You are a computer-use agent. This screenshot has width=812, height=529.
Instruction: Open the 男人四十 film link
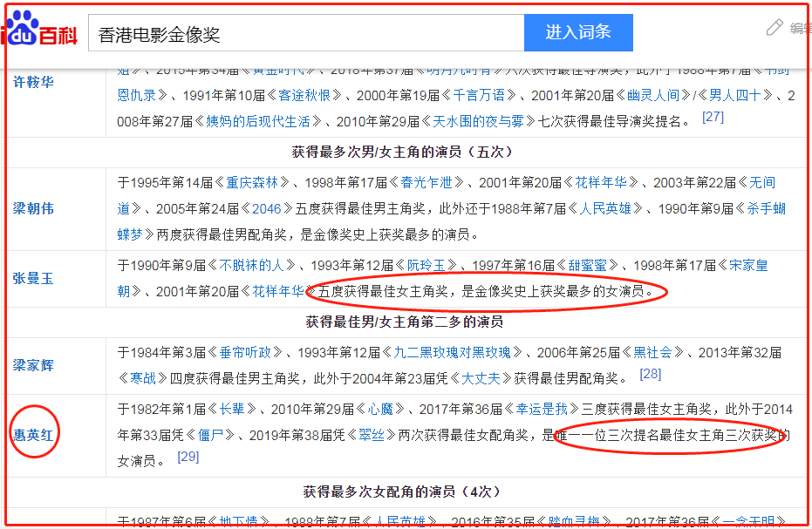[735, 95]
